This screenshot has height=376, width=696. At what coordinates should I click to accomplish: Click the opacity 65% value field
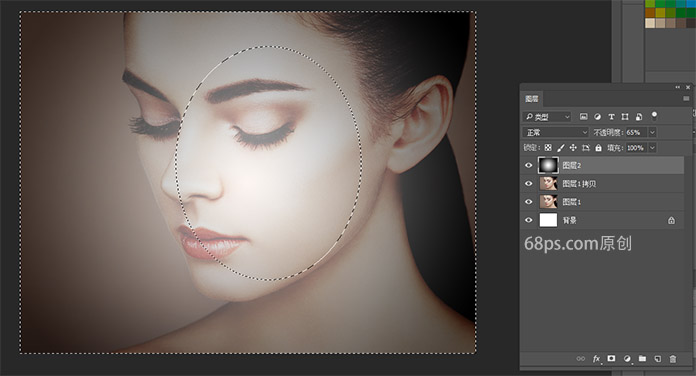(x=636, y=132)
